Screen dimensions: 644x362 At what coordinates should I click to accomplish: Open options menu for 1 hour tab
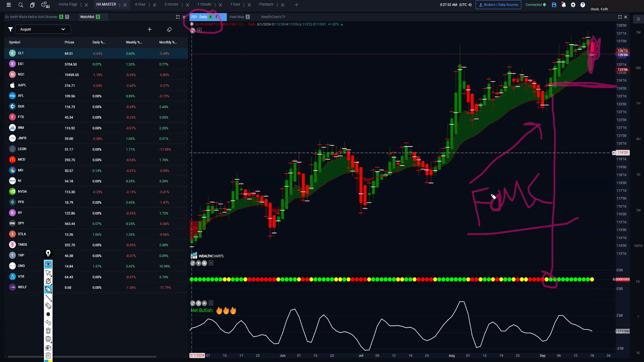click(x=244, y=5)
